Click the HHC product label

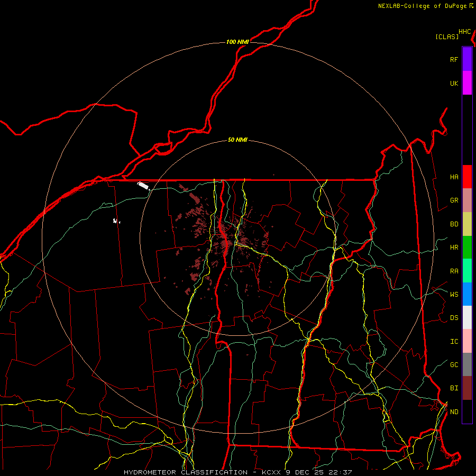(464, 32)
